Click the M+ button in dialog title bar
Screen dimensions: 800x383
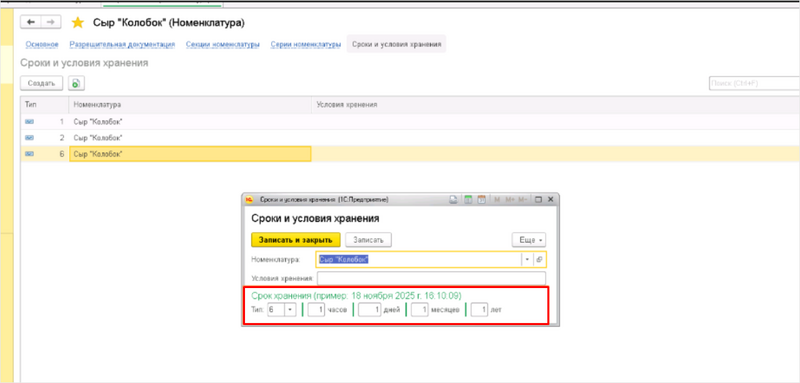(509, 200)
